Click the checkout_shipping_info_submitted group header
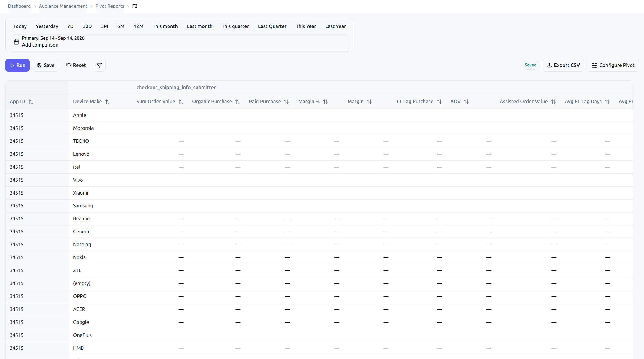 coord(177,88)
